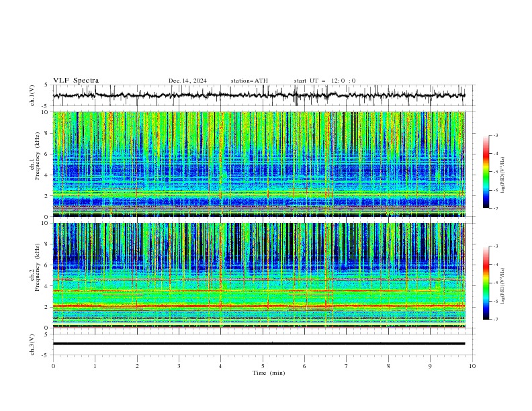Click the ch.1 voltage waveform trace
This screenshot has height=411, width=532.
(259, 95)
